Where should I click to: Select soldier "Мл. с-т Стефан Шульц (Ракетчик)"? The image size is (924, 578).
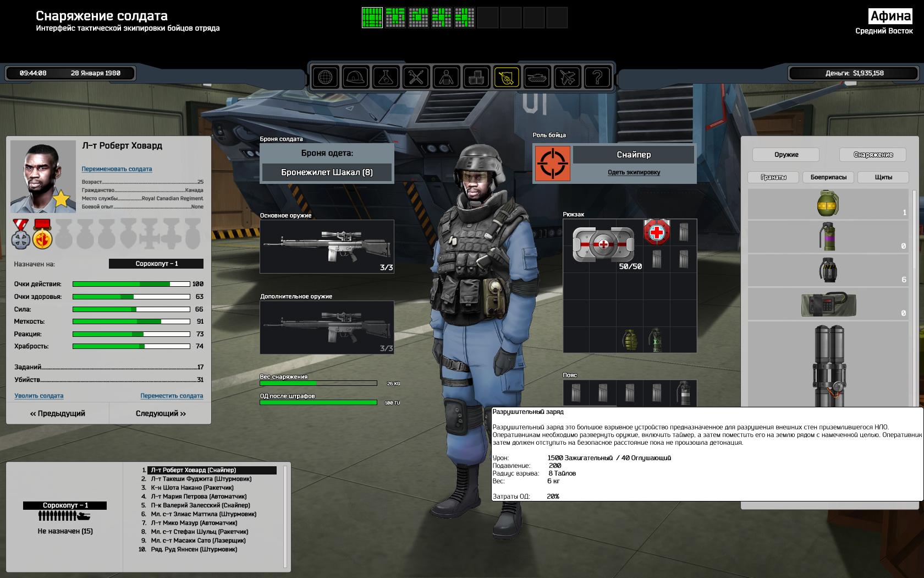coord(200,532)
